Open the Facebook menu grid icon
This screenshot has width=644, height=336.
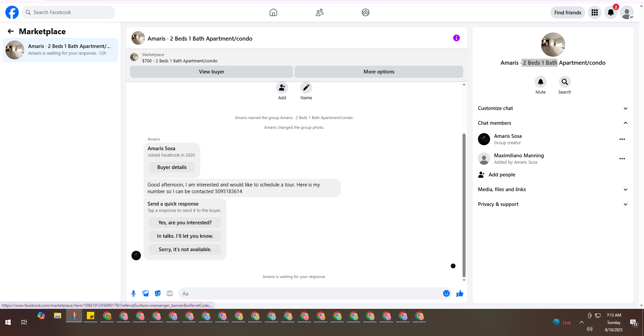click(595, 12)
